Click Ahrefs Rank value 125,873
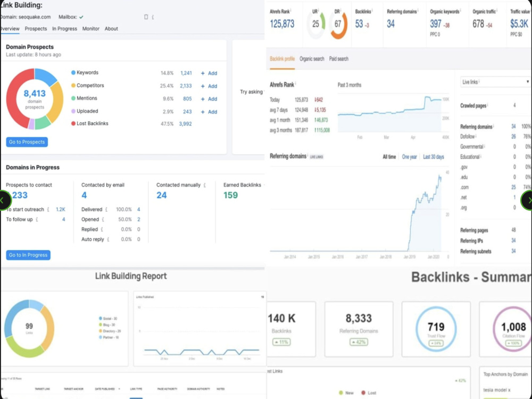Image resolution: width=532 pixels, height=399 pixels. point(282,24)
